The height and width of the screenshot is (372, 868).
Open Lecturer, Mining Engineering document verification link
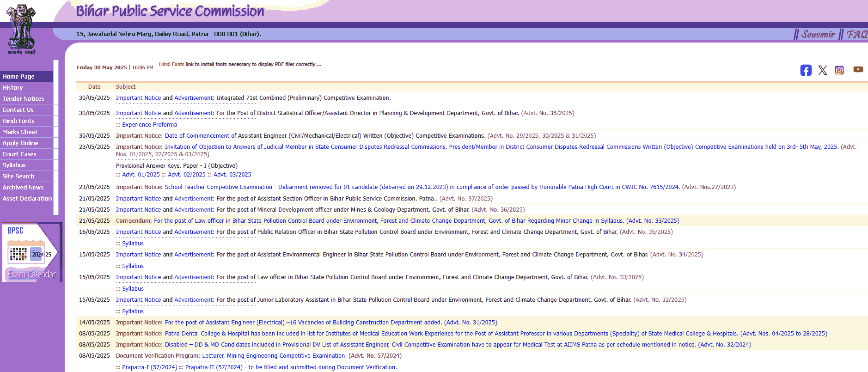[x=274, y=356]
